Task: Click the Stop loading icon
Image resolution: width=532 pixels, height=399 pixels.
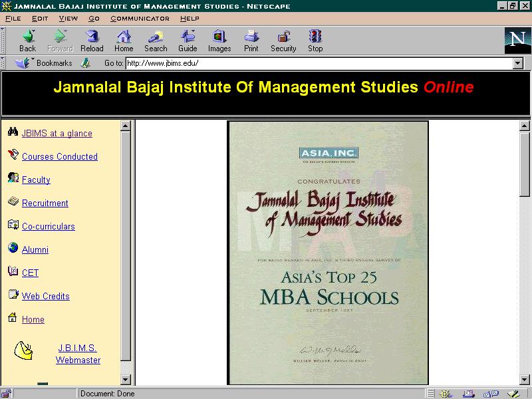Action: (x=315, y=40)
